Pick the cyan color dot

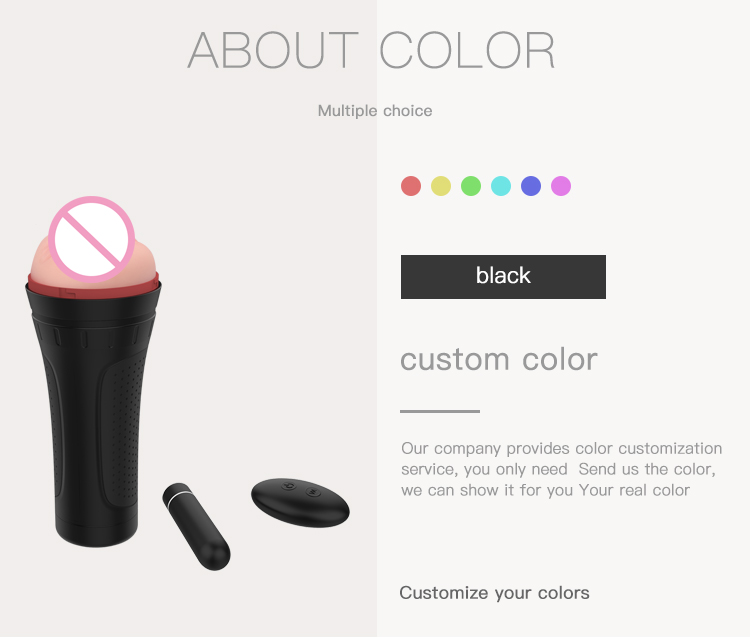click(x=501, y=186)
